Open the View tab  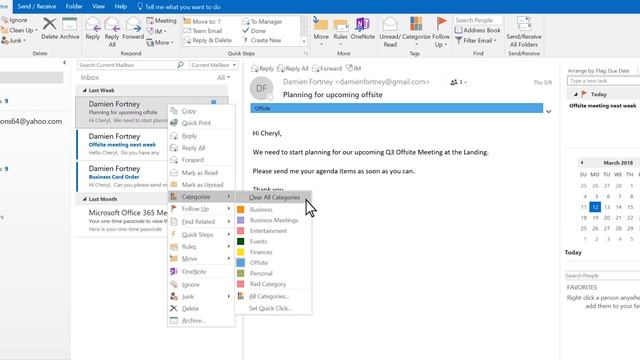tap(98, 7)
